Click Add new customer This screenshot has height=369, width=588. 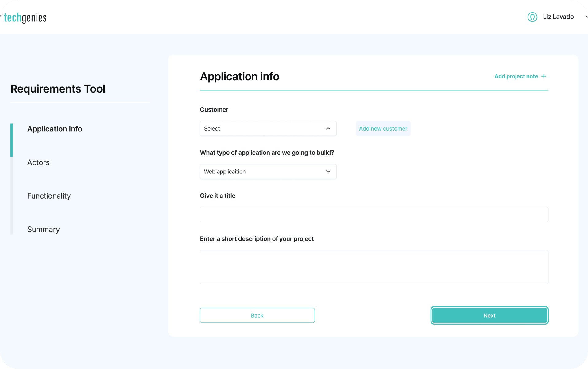[383, 129]
